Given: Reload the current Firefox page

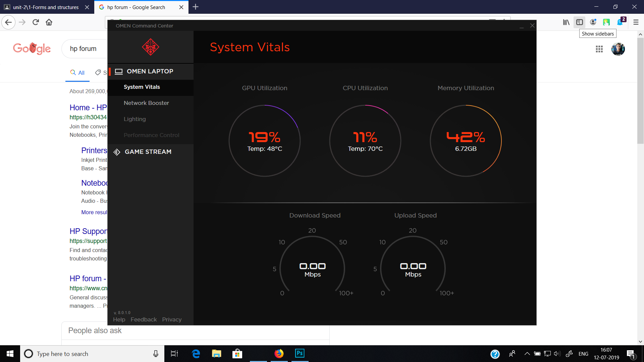Looking at the screenshot, I should [36, 22].
